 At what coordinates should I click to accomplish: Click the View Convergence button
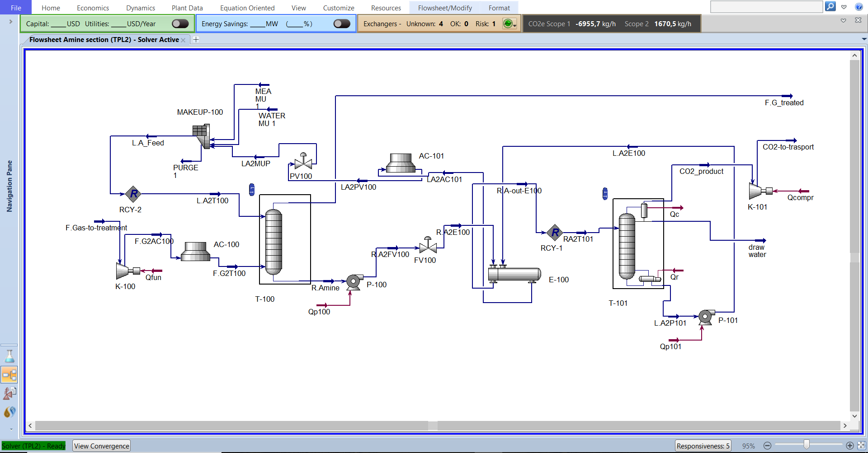(102, 446)
